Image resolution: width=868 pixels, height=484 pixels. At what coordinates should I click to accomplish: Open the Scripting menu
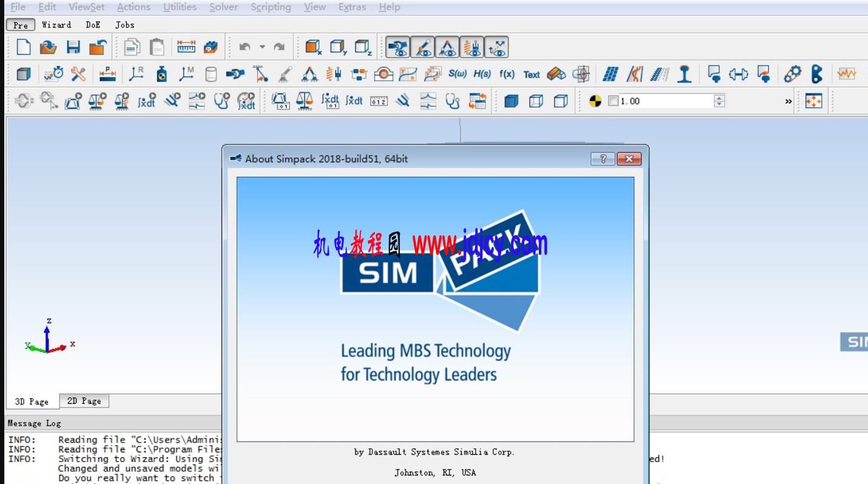[271, 7]
